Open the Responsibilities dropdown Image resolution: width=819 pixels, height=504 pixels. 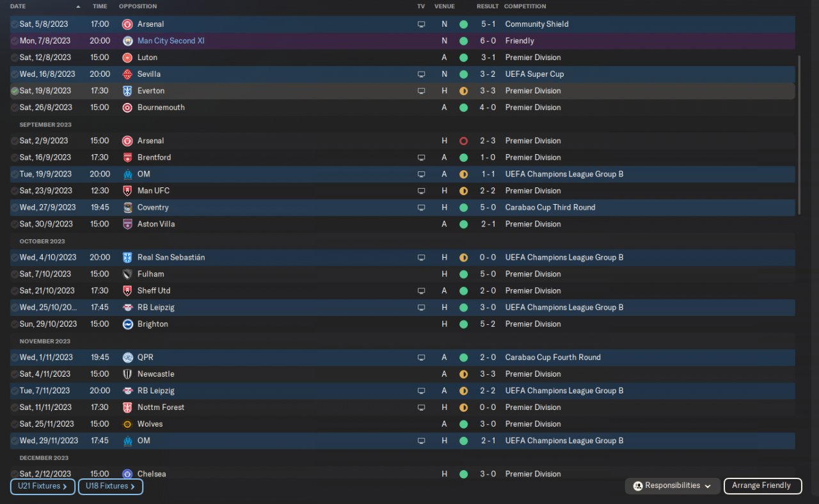(x=672, y=486)
